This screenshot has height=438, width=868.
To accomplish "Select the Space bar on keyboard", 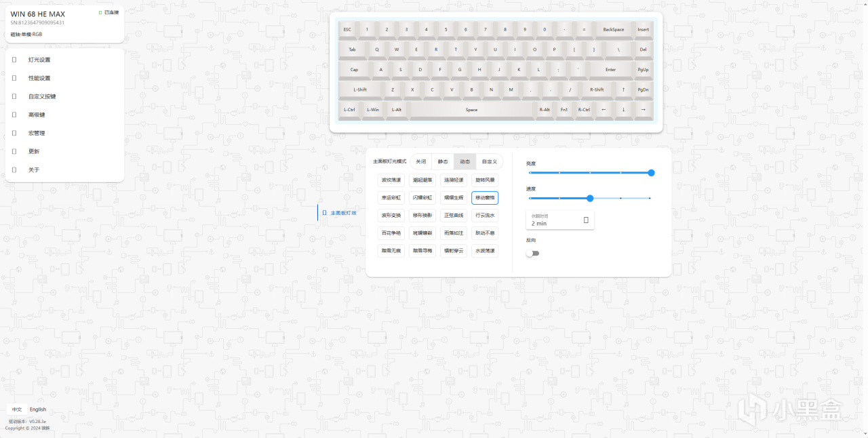I will pos(471,110).
